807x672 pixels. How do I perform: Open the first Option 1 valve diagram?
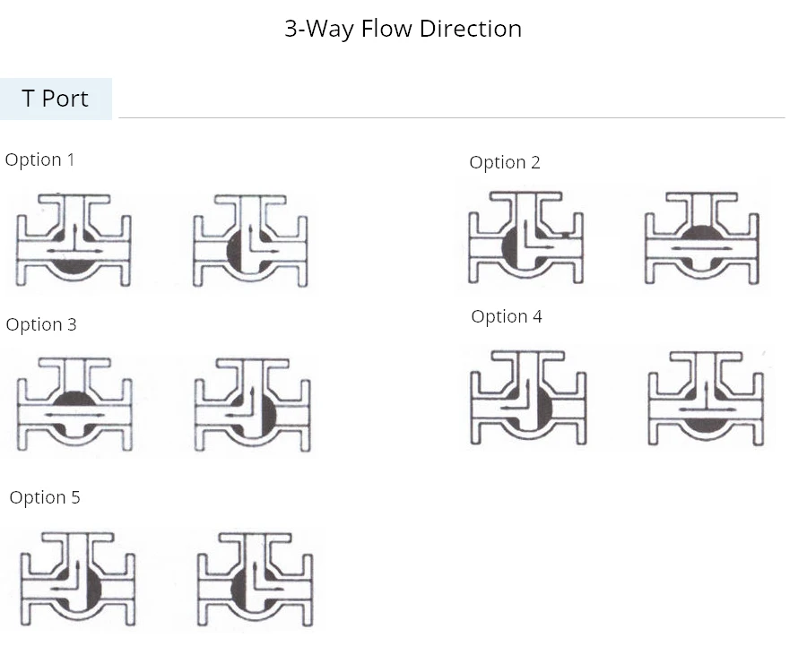click(74, 239)
